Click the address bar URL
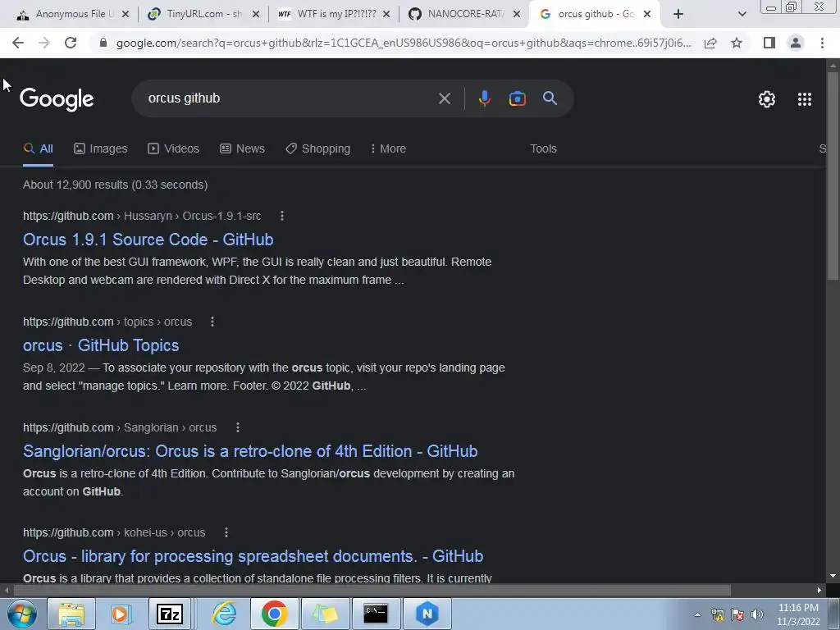The image size is (840, 630). [404, 43]
